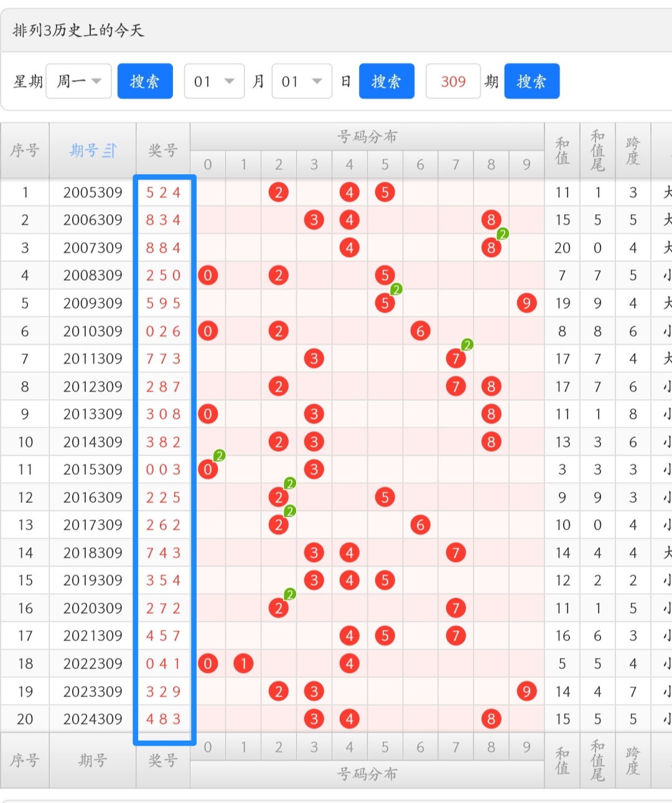Viewport: 672px width, 803px height.
Task: Click red ball 5 in row 2005309
Action: click(x=385, y=192)
